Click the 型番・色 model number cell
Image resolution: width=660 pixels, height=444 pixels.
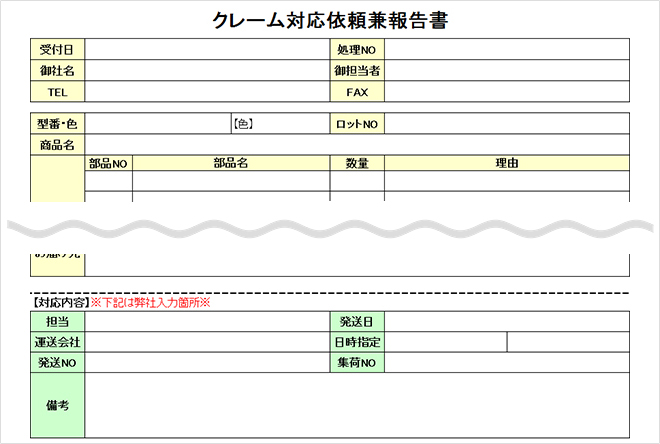click(157, 124)
